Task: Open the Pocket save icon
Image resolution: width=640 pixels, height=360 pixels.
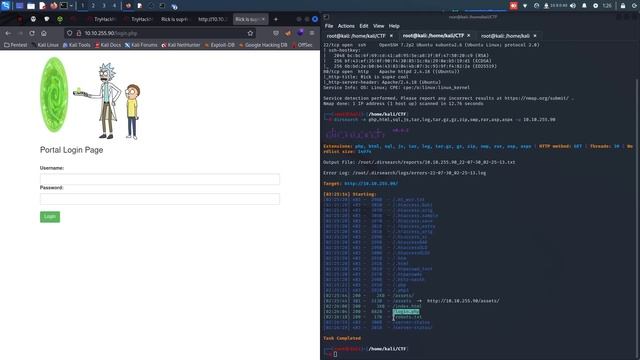Action: tap(276, 33)
